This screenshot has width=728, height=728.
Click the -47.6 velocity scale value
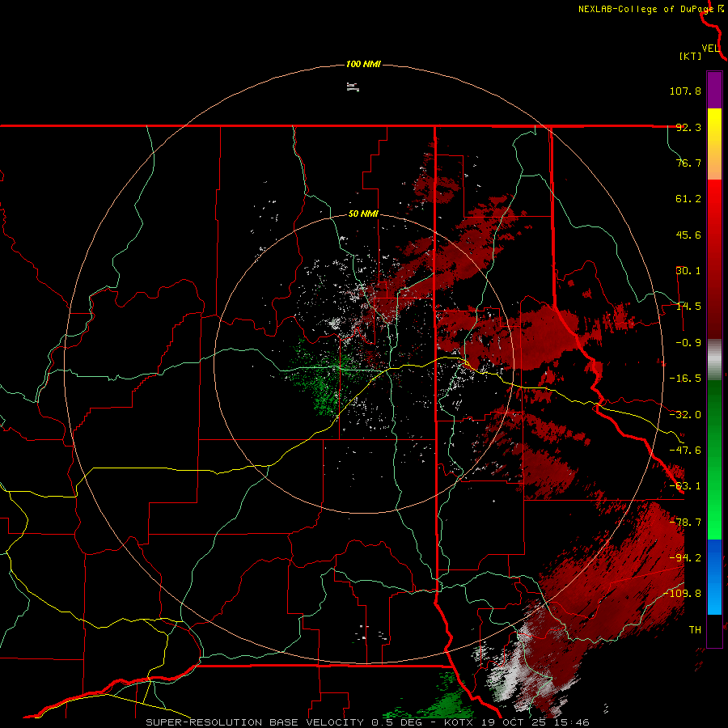point(685,451)
